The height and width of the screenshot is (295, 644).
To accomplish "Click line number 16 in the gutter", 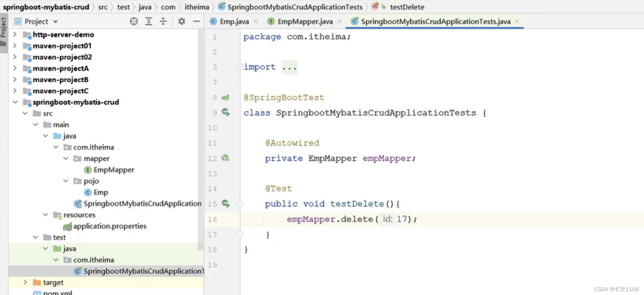I will tap(213, 219).
